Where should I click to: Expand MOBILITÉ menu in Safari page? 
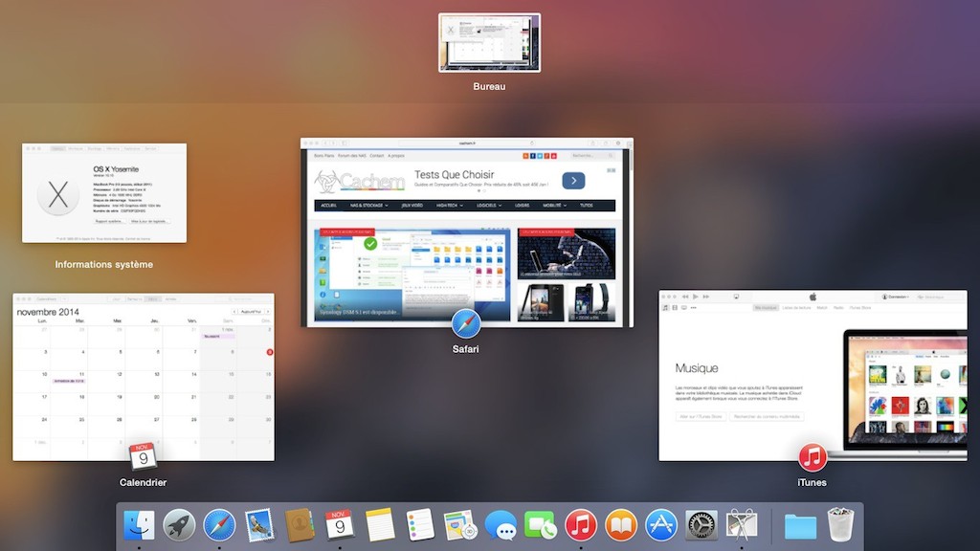coord(555,206)
